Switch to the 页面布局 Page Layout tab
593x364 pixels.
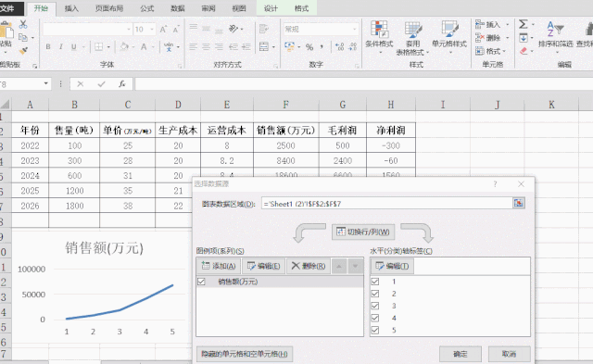pyautogui.click(x=109, y=8)
